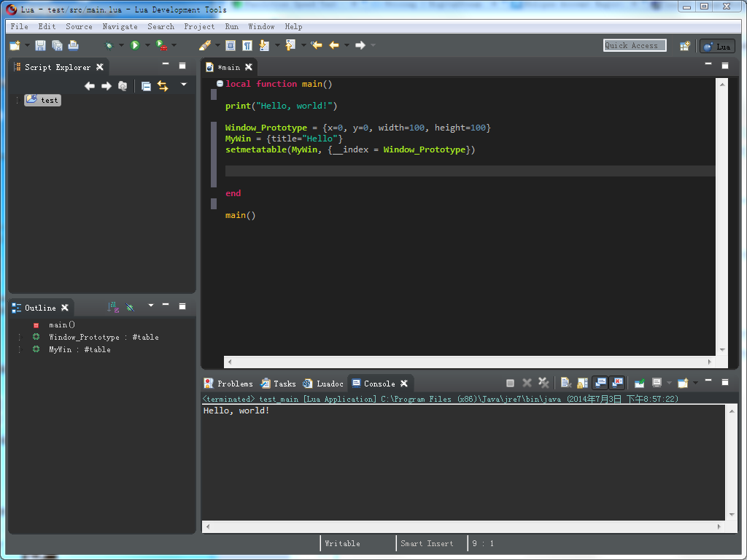Click the Save icon in the toolbar

[40, 45]
